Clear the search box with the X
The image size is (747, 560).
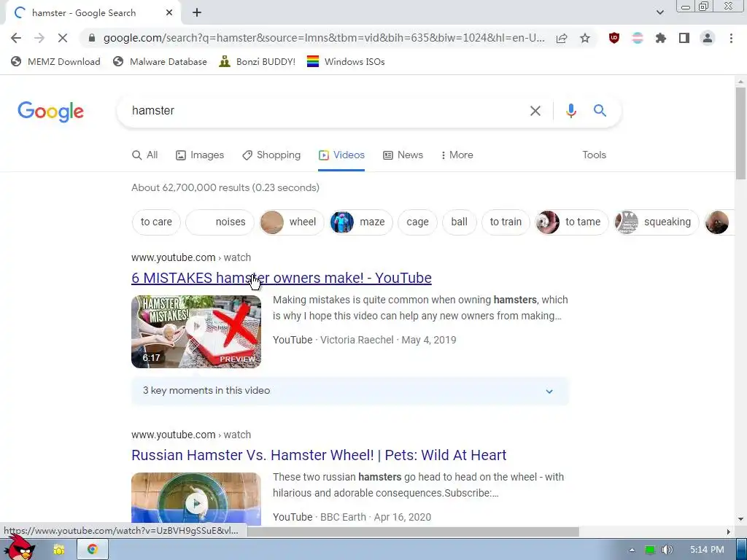535,111
